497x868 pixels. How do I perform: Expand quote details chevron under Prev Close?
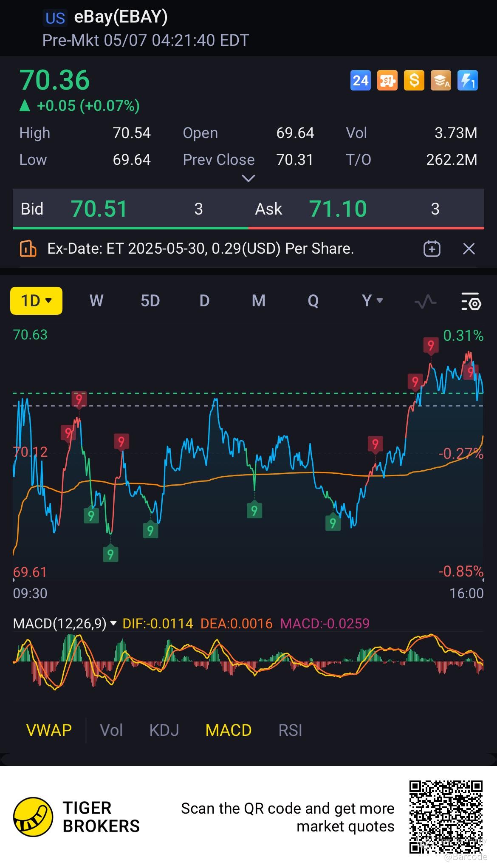[x=248, y=178]
